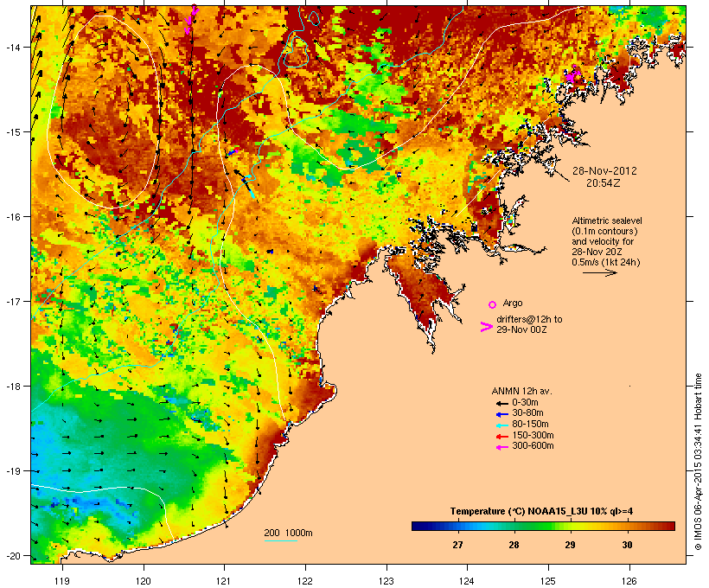Screen dimensions: 709x588
Task: Click the time label 20:54Z
Action: point(604,183)
